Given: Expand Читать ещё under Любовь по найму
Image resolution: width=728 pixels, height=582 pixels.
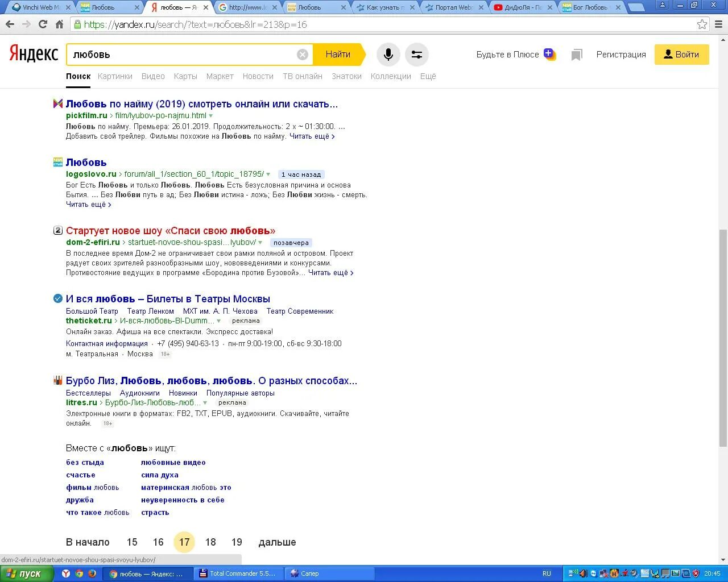Looking at the screenshot, I should 312,136.
